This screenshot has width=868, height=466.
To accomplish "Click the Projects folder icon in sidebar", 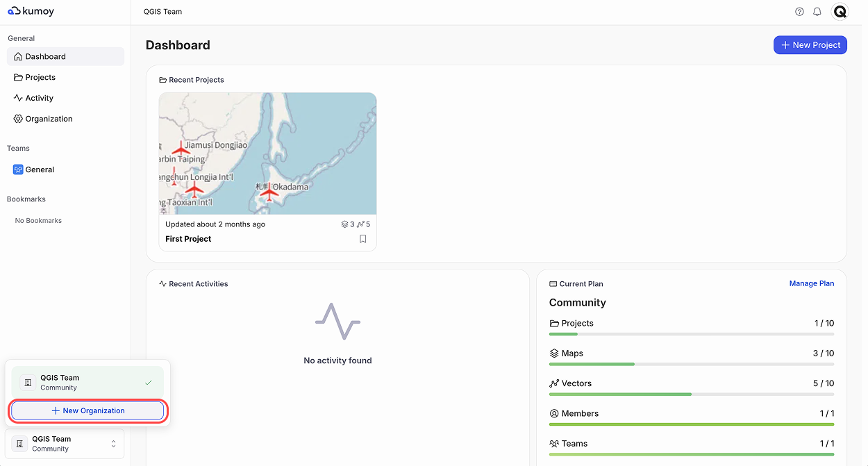I will pyautogui.click(x=18, y=77).
